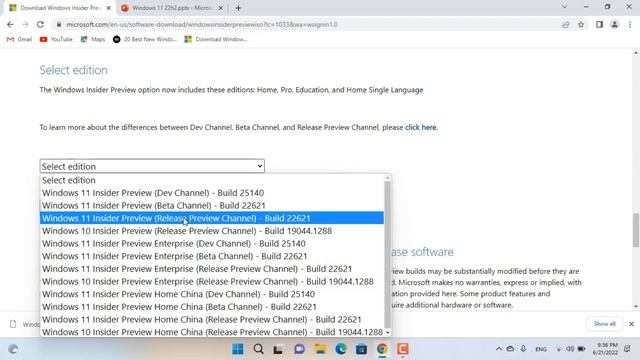The image size is (640, 360).
Task: Open Chrome three-dot menu
Action: (630, 24)
